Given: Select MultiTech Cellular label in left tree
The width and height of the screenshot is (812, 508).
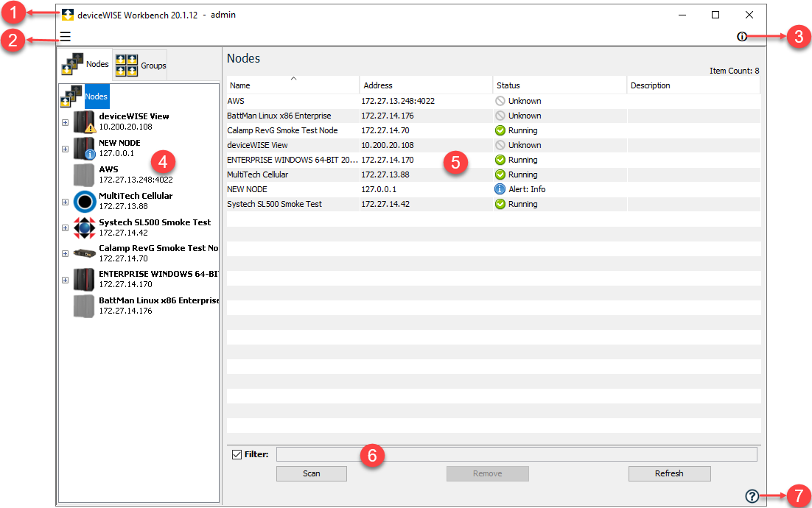Looking at the screenshot, I should pyautogui.click(x=136, y=196).
